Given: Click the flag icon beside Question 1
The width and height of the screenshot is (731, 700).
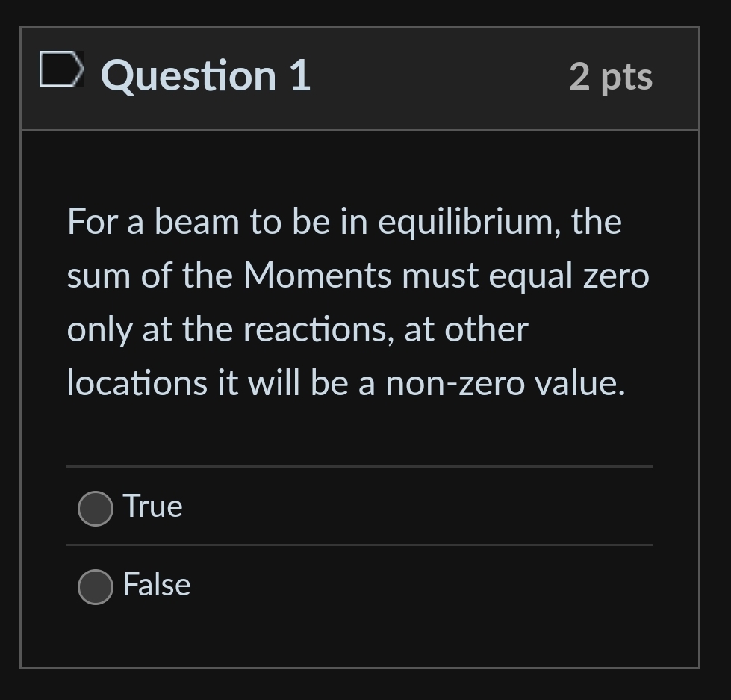Looking at the screenshot, I should 62,72.
